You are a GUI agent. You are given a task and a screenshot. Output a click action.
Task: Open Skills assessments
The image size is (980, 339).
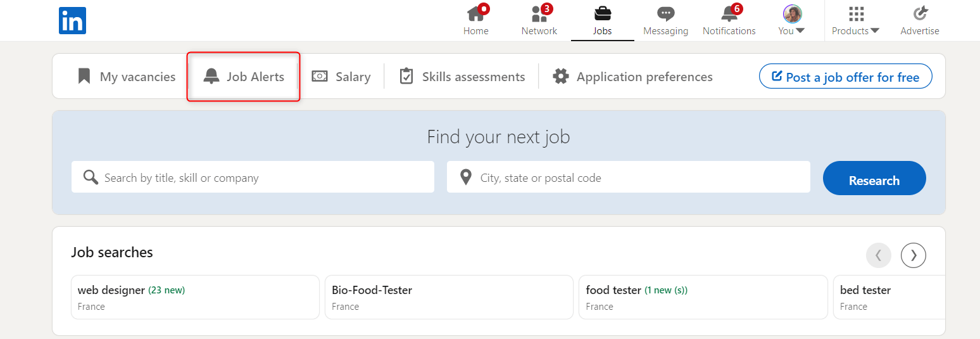462,77
